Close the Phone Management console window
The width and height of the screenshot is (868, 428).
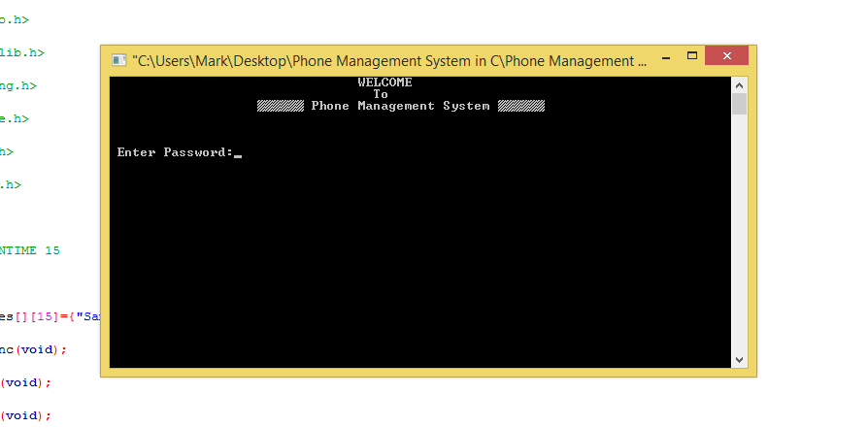tap(727, 55)
